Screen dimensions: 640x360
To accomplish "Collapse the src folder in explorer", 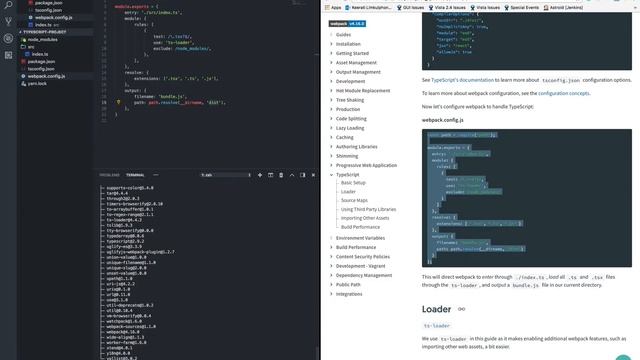I will coord(31,47).
